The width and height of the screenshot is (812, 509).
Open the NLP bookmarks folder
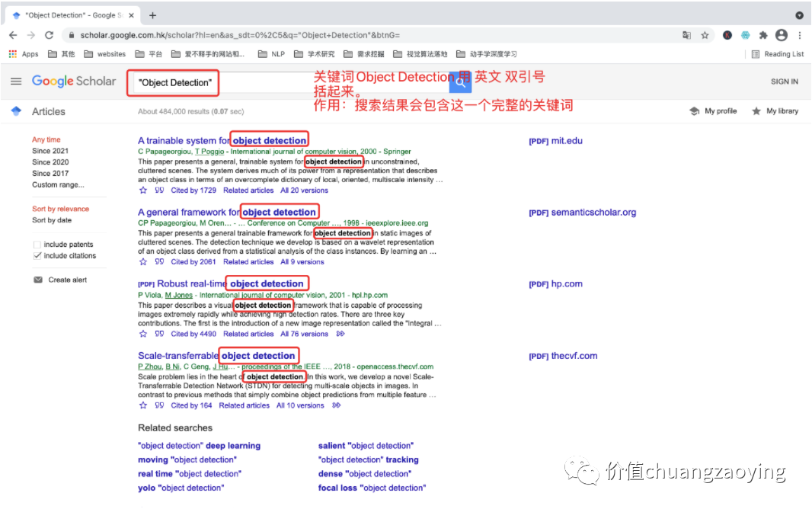271,54
